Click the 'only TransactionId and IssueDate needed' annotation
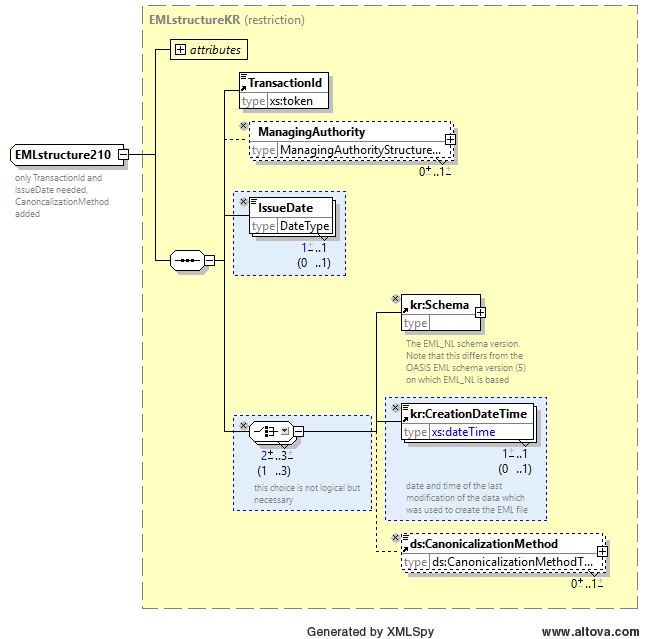Screen dimensions: 648x639 click(62, 196)
